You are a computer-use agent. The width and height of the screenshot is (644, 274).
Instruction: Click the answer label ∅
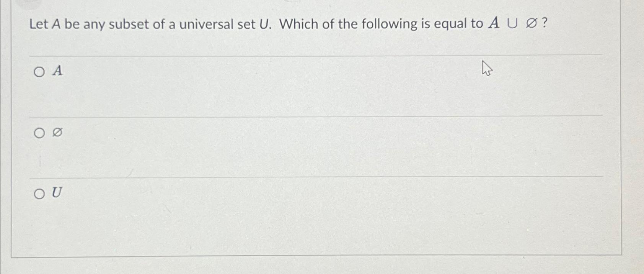[57, 133]
